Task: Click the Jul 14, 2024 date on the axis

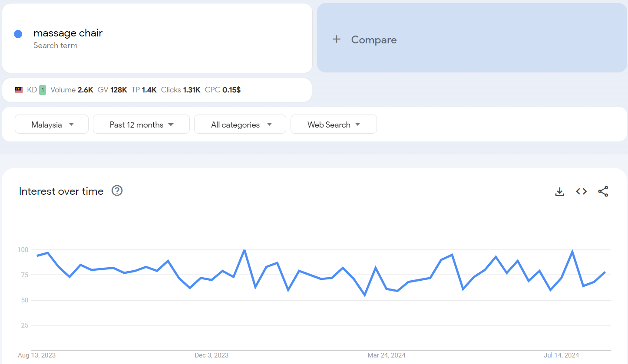Action: point(561,355)
